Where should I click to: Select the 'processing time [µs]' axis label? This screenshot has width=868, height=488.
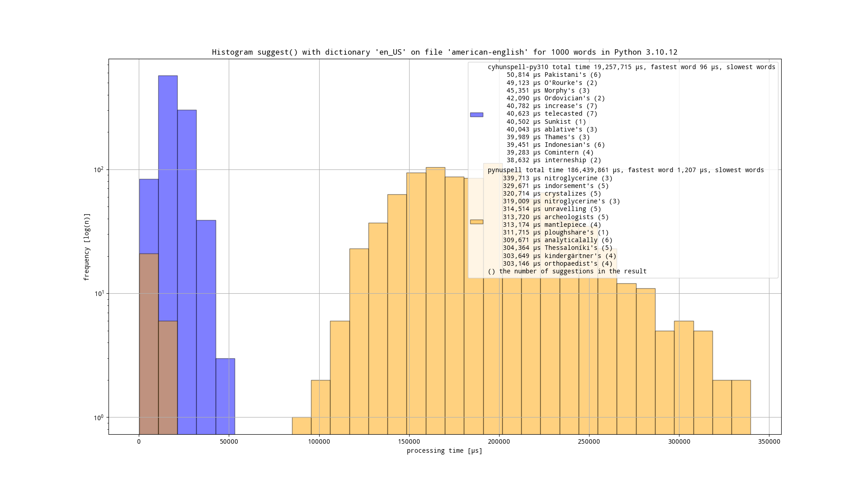point(444,451)
